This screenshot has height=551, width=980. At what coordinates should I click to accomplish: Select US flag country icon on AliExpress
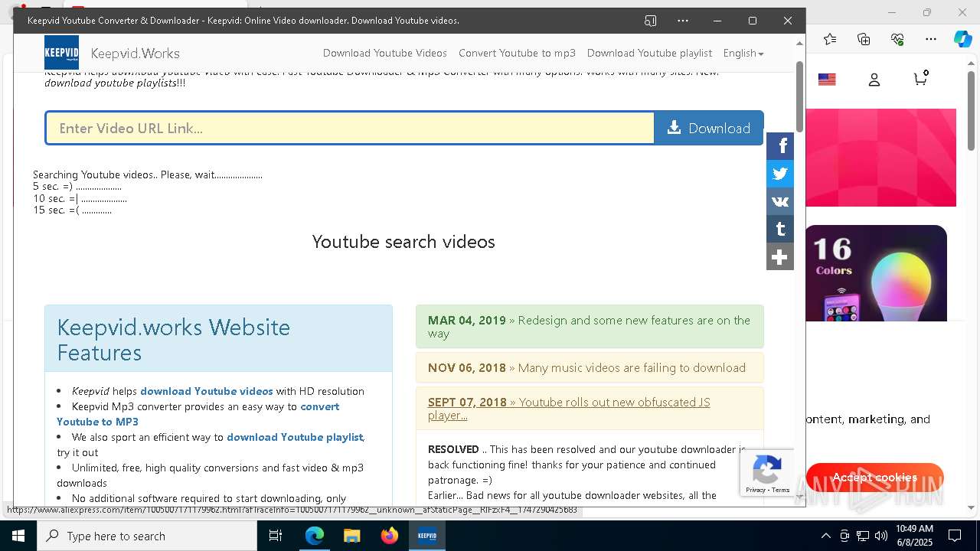(827, 80)
